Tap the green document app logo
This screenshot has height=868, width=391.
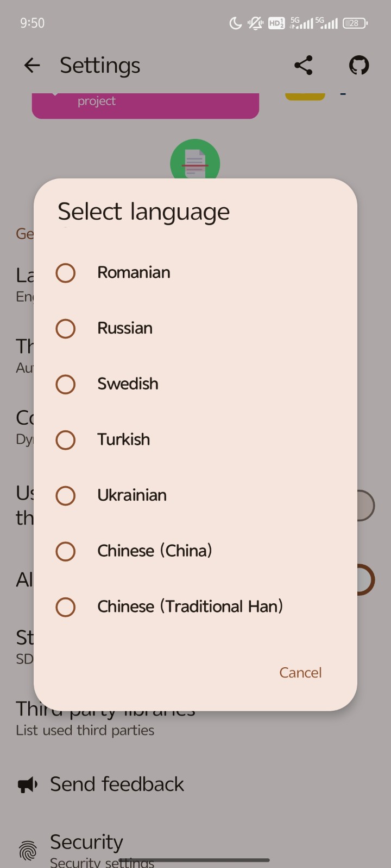194,159
